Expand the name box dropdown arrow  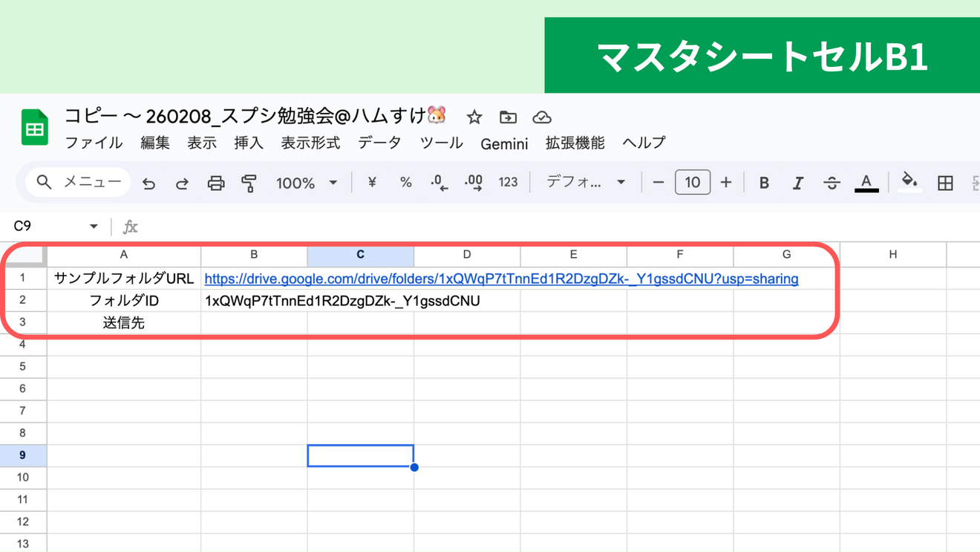point(94,227)
